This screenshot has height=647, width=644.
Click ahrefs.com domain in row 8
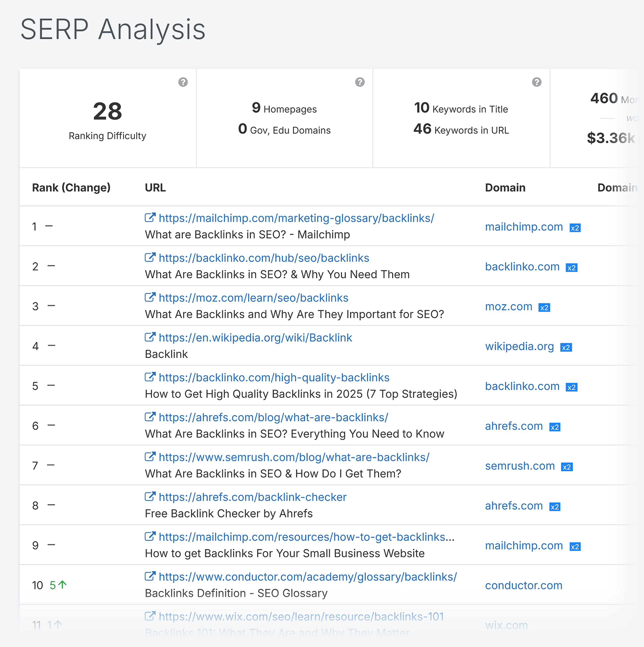pyautogui.click(x=514, y=506)
